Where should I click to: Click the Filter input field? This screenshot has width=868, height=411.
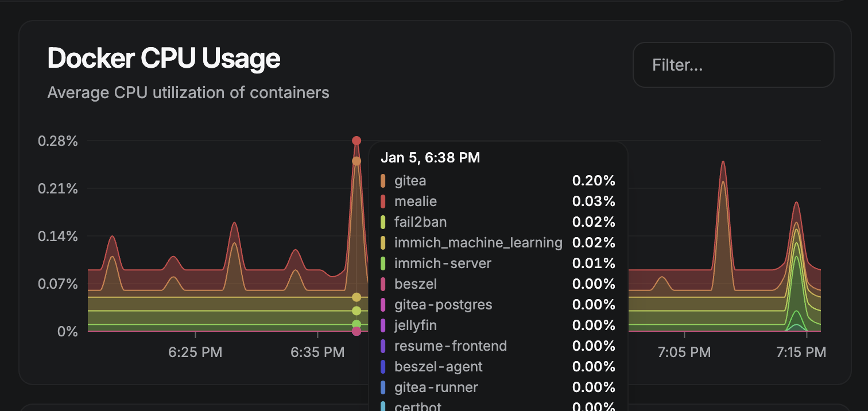(733, 65)
